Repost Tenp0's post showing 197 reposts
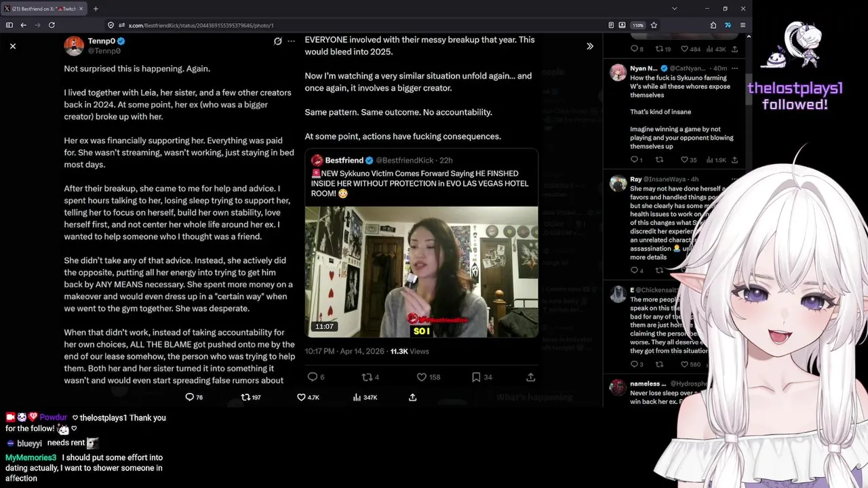 (x=251, y=397)
